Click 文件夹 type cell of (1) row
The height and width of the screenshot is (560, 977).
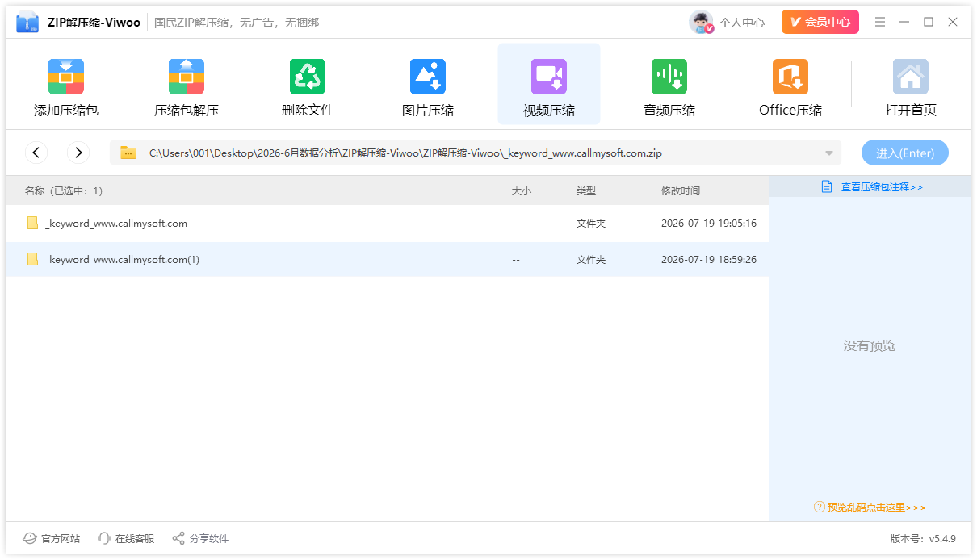(x=591, y=260)
